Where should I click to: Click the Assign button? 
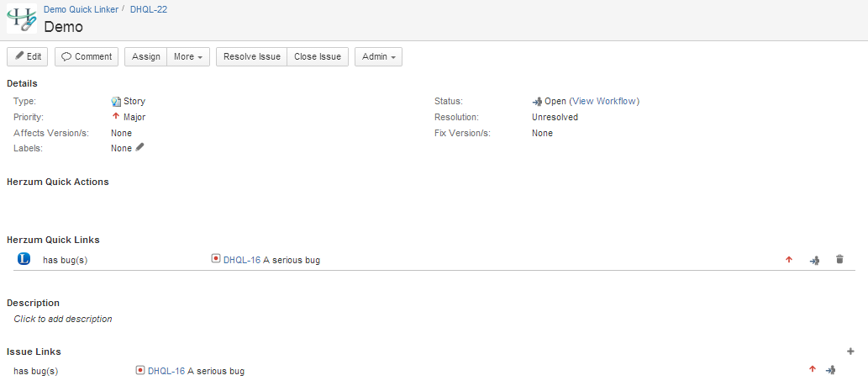coord(146,57)
